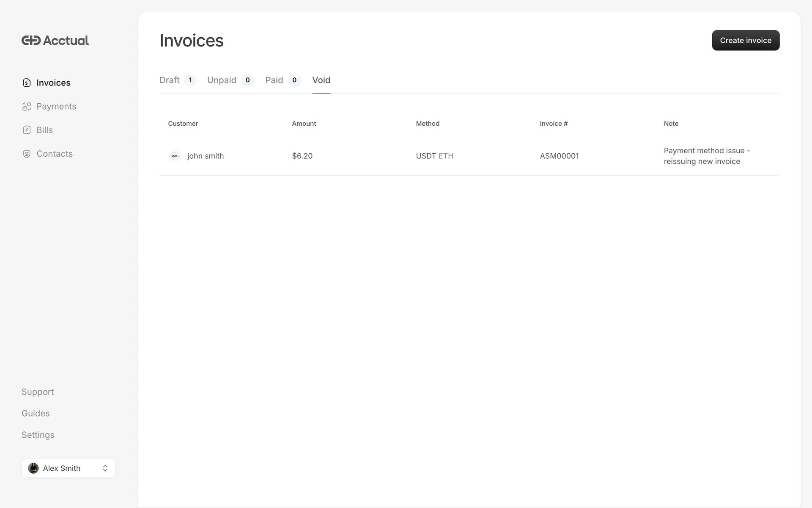Click the Bills sidebar icon
Screen dimensions: 812x508
pos(27,130)
